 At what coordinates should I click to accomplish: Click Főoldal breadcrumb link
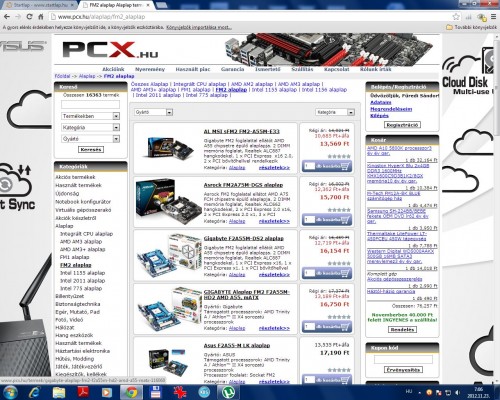click(62, 76)
